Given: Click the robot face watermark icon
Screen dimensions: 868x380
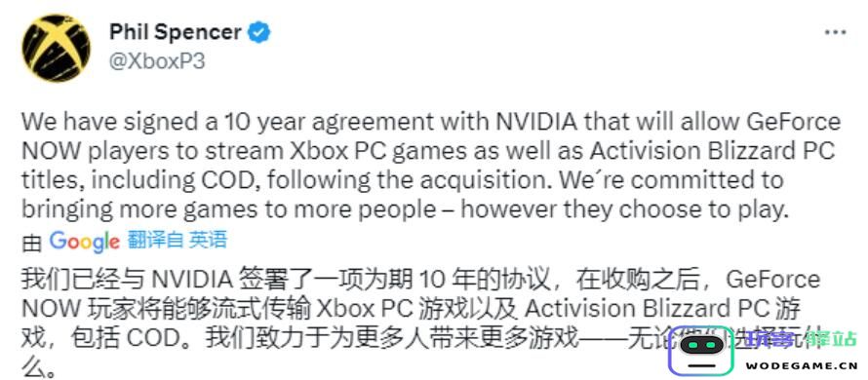Looking at the screenshot, I should [701, 350].
